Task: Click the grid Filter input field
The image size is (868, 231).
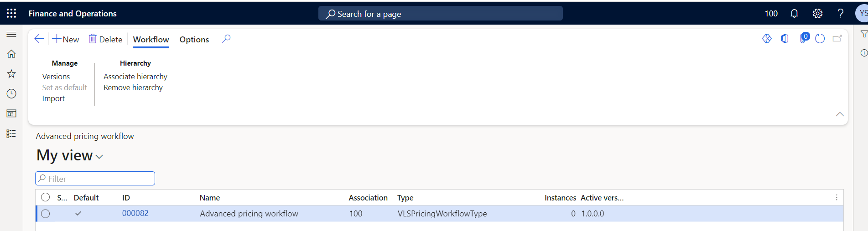Action: click(95, 179)
